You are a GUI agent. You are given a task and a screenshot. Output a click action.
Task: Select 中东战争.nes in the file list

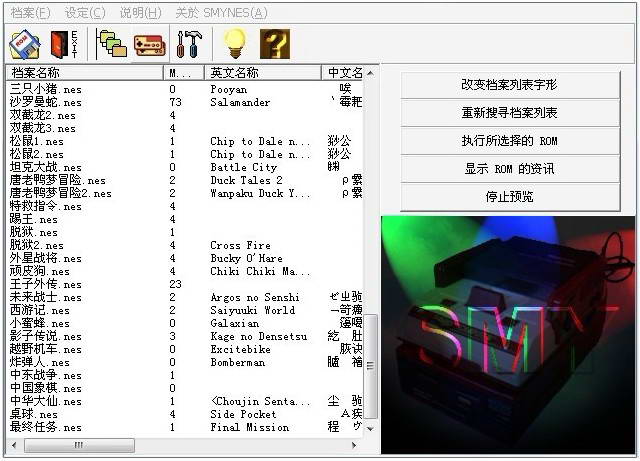(46, 375)
